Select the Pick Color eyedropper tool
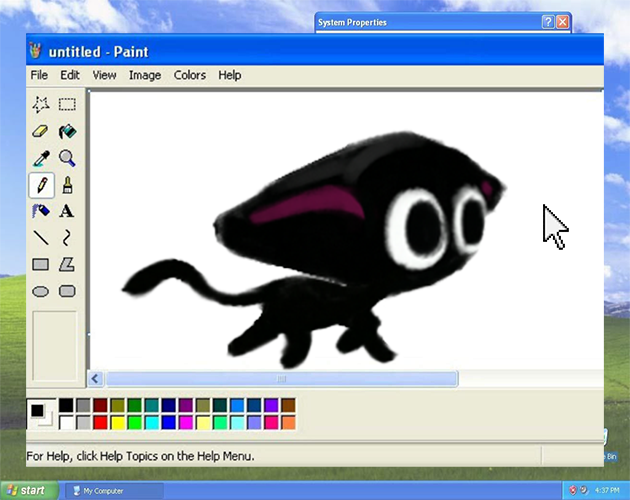The width and height of the screenshot is (630, 500). click(41, 158)
